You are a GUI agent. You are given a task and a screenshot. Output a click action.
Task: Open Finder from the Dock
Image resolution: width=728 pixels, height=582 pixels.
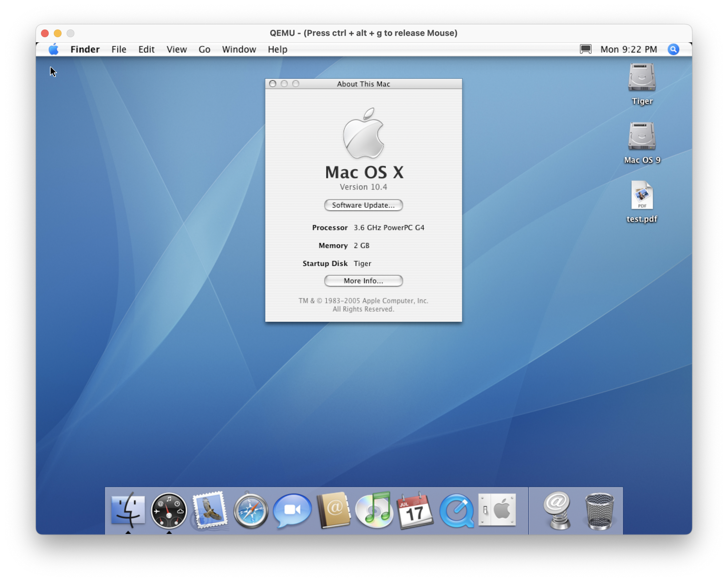coord(128,510)
